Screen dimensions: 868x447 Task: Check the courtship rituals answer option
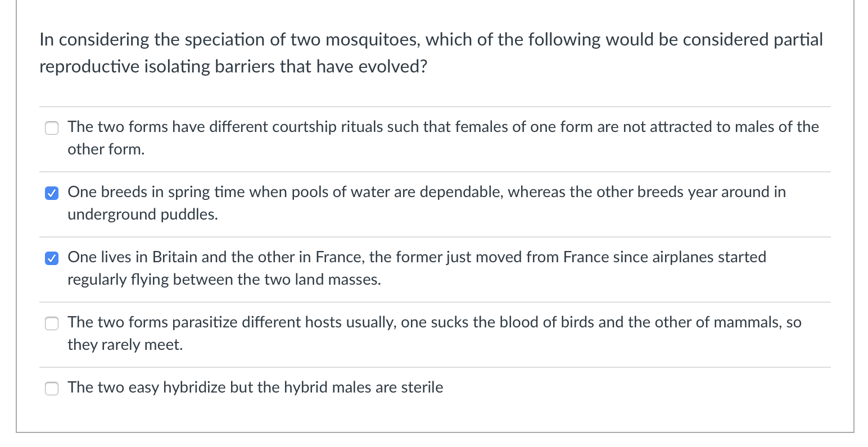(x=51, y=128)
